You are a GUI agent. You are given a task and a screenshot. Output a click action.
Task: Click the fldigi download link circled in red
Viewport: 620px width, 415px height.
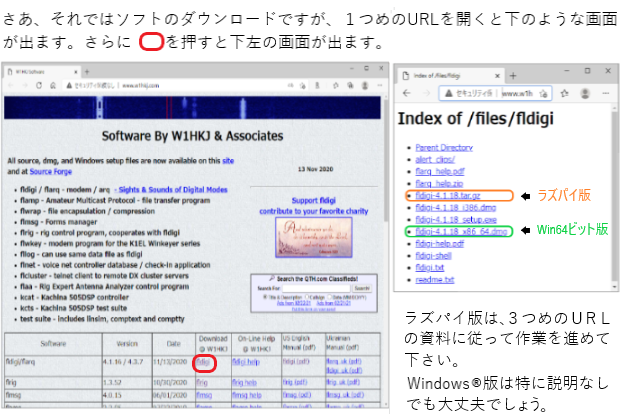pos(203,361)
